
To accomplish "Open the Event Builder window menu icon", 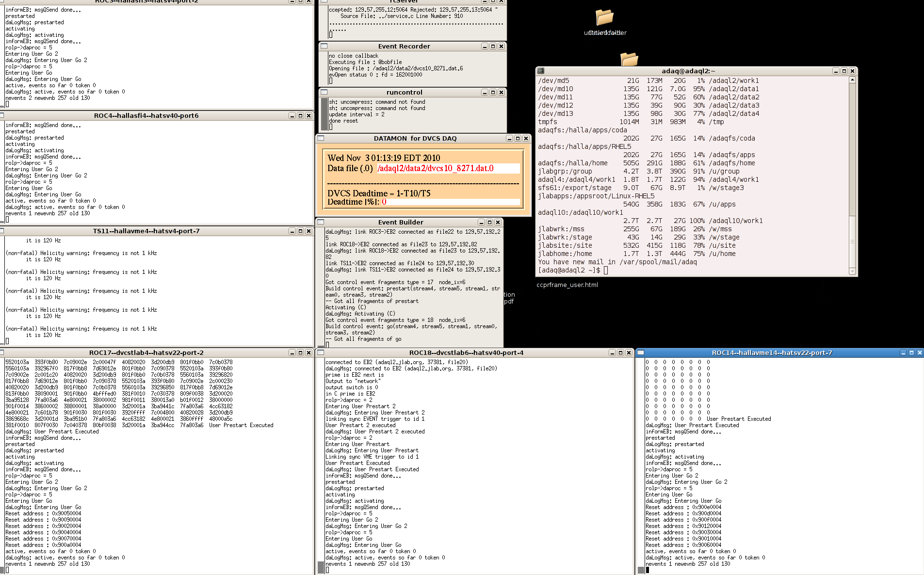I will pyautogui.click(x=321, y=222).
